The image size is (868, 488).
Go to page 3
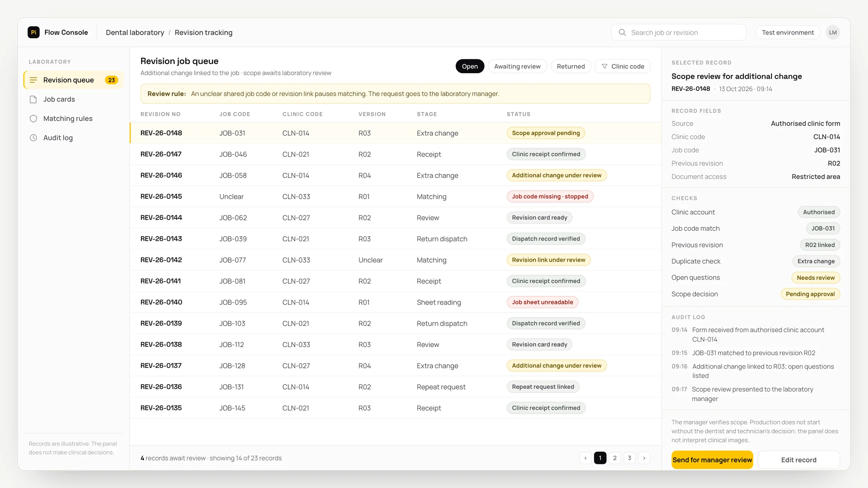pyautogui.click(x=630, y=458)
